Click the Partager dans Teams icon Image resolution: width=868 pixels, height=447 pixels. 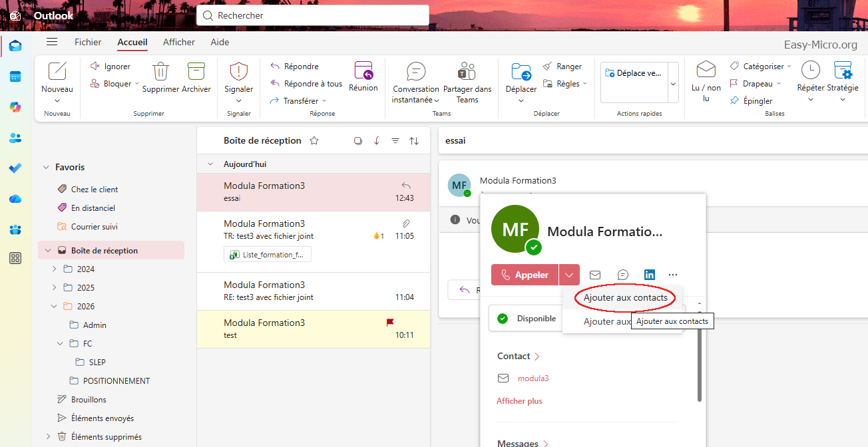[x=467, y=72]
